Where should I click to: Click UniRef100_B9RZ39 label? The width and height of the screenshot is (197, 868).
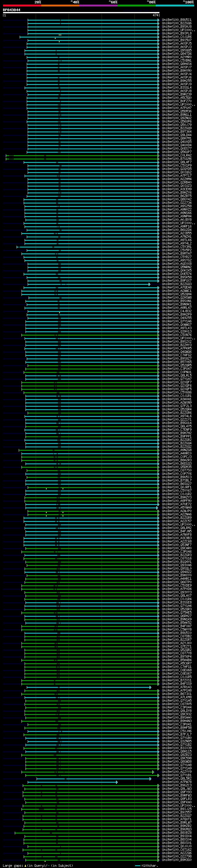[x=176, y=94]
